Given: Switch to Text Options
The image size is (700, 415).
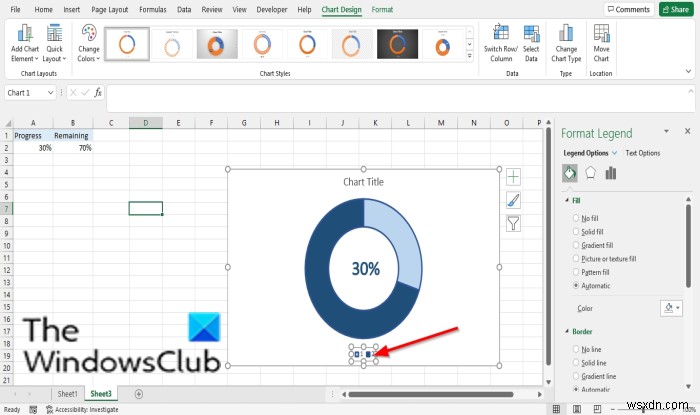Looking at the screenshot, I should pos(642,153).
